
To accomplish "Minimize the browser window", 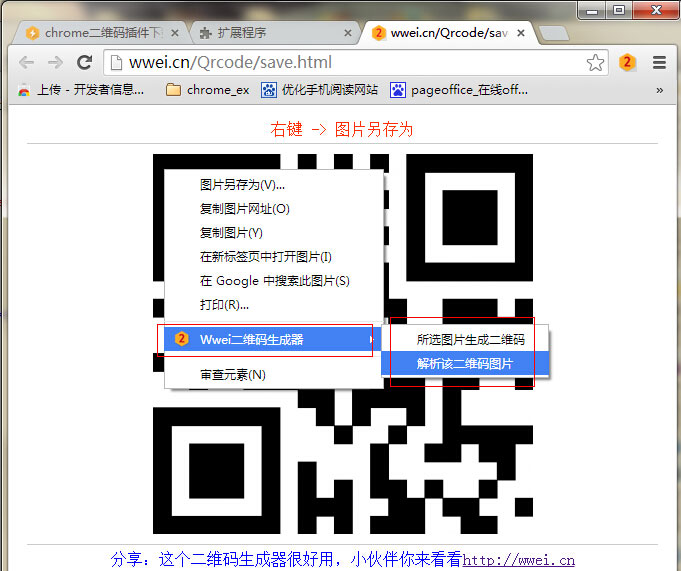I will (x=592, y=11).
